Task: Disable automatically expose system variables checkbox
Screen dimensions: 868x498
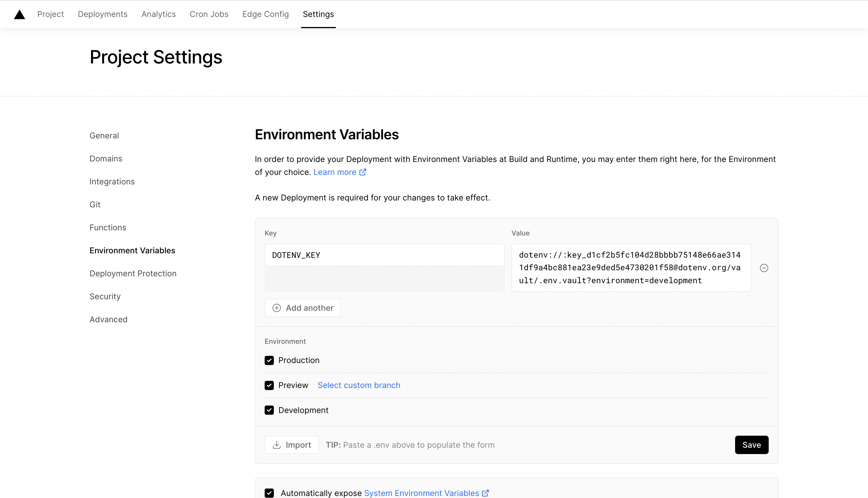Action: (269, 493)
